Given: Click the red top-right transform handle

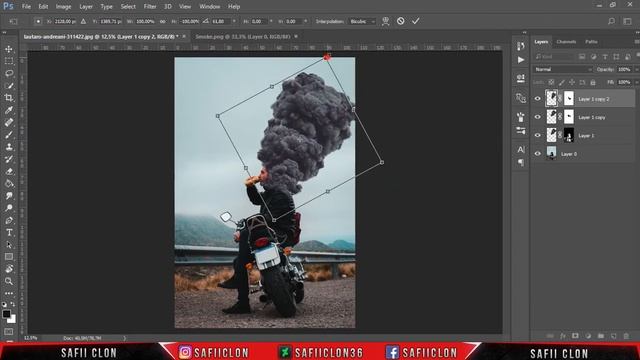Looking at the screenshot, I should 327,57.
